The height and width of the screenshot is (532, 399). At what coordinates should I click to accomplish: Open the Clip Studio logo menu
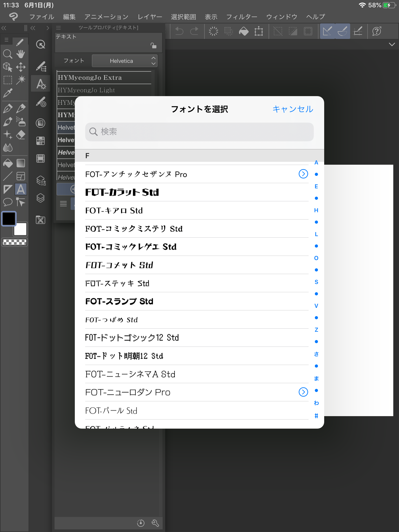(14, 17)
